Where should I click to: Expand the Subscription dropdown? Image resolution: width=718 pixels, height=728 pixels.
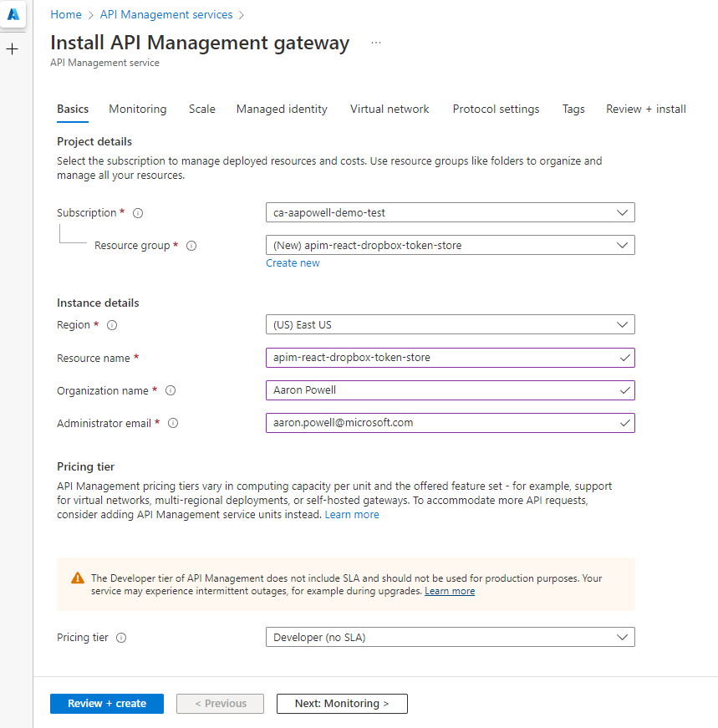tap(450, 212)
